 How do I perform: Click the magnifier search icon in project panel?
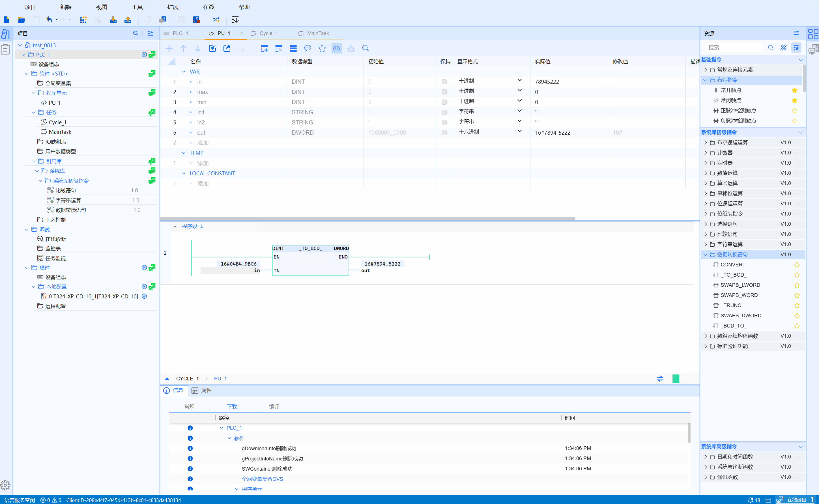point(135,33)
